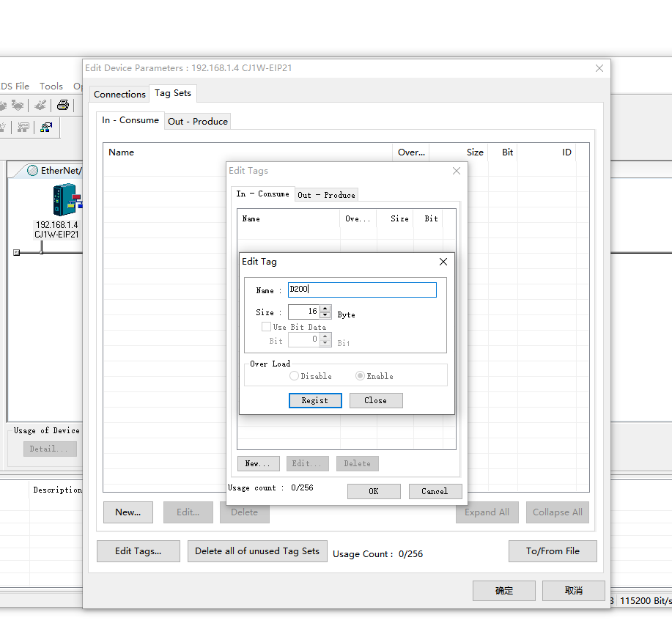Click the Name field containing D200
The height and width of the screenshot is (626, 672).
pos(362,290)
